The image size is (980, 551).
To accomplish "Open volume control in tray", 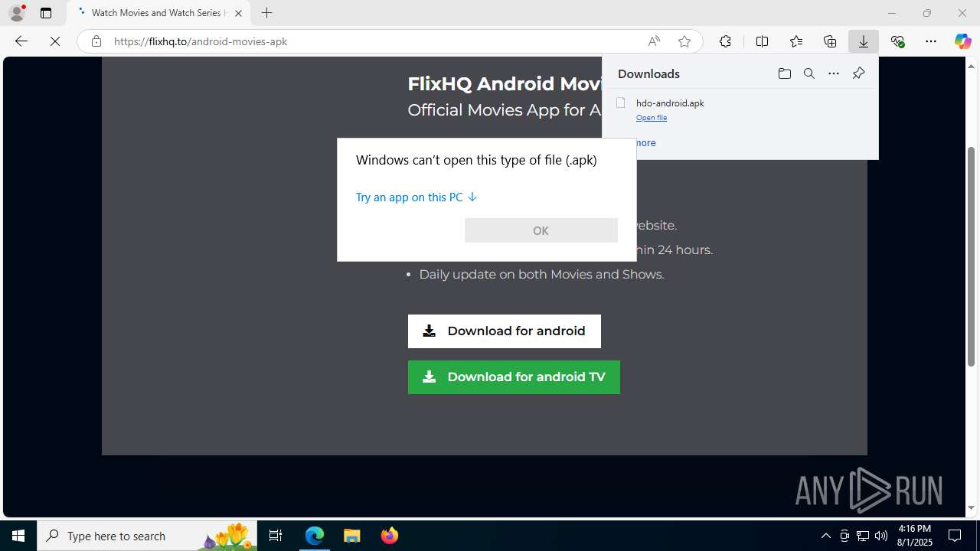I will pos(881,536).
